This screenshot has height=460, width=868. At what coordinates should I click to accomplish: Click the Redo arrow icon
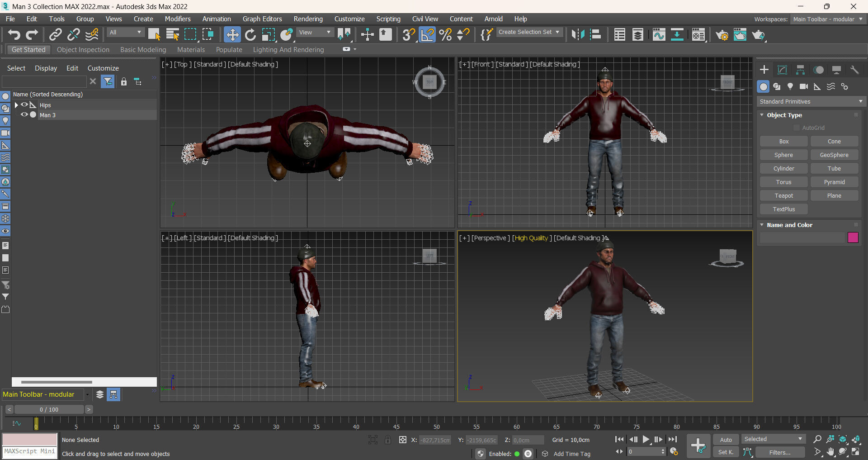tap(32, 35)
